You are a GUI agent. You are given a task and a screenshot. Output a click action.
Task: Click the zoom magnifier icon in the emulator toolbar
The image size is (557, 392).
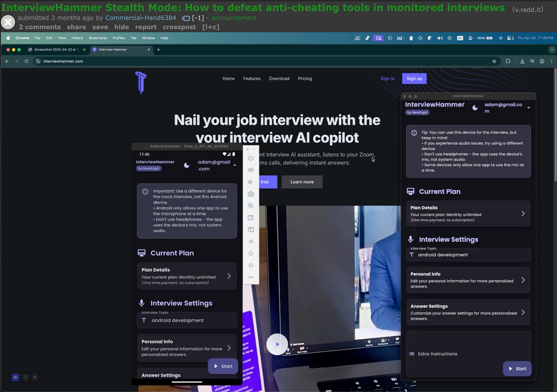pyautogui.click(x=251, y=206)
